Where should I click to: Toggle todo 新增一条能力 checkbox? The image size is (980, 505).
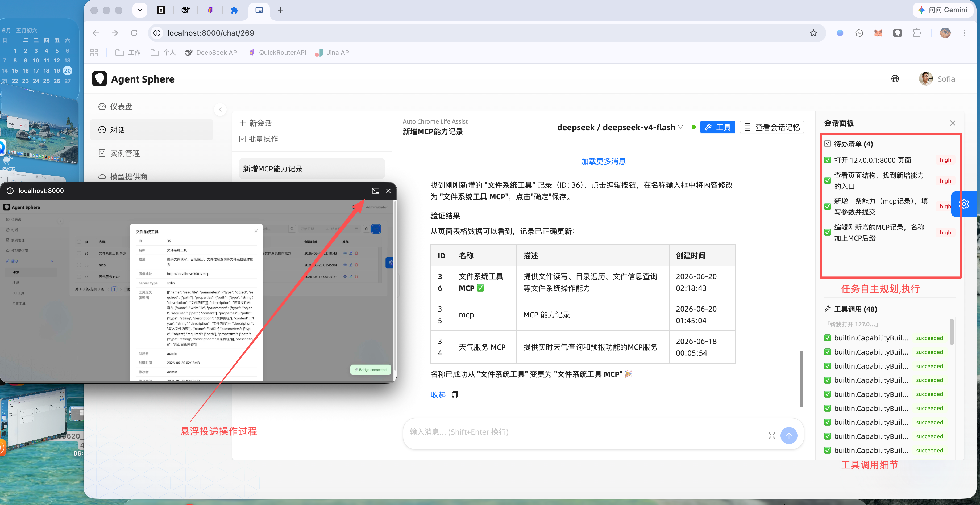828,206
